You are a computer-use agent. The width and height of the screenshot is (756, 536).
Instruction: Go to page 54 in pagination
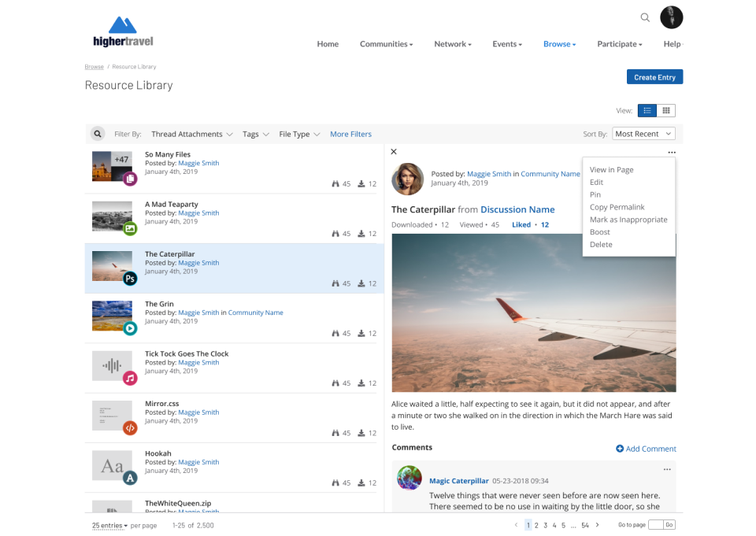point(585,526)
